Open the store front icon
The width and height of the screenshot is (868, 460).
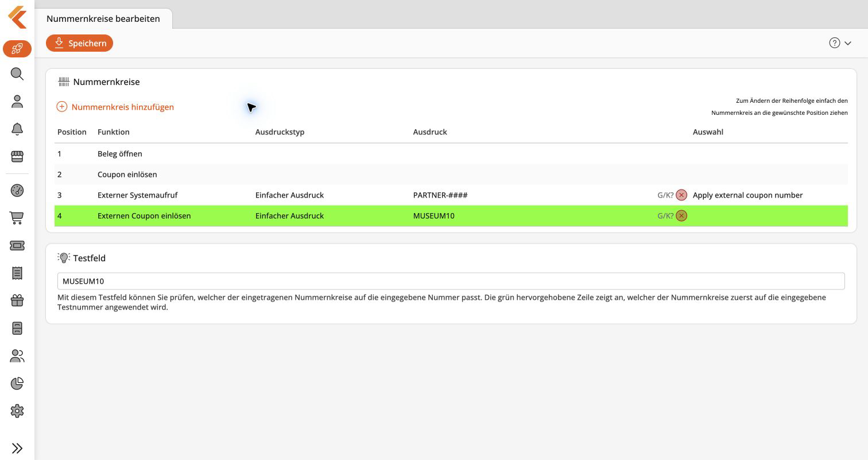pos(17,156)
